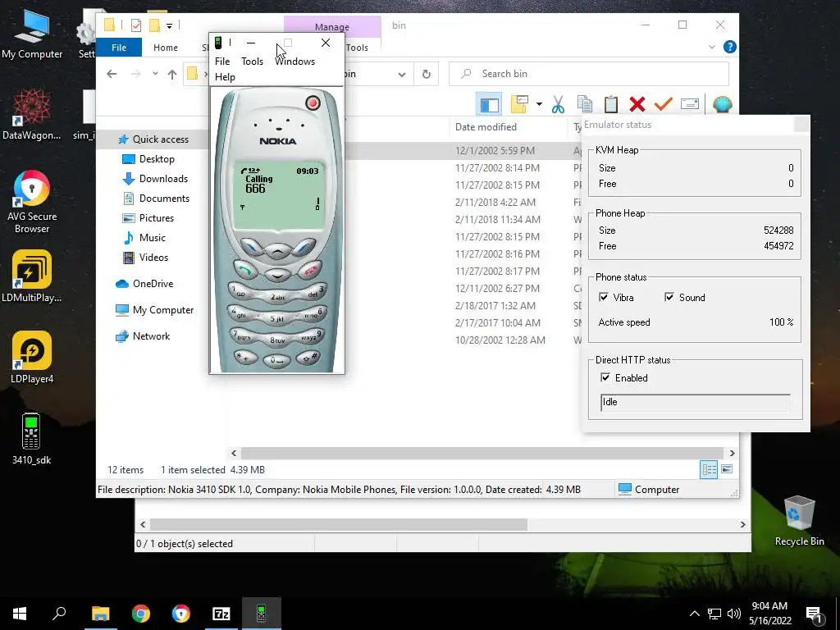The width and height of the screenshot is (840, 630).
Task: Click the scissors Cut icon
Action: point(558,104)
